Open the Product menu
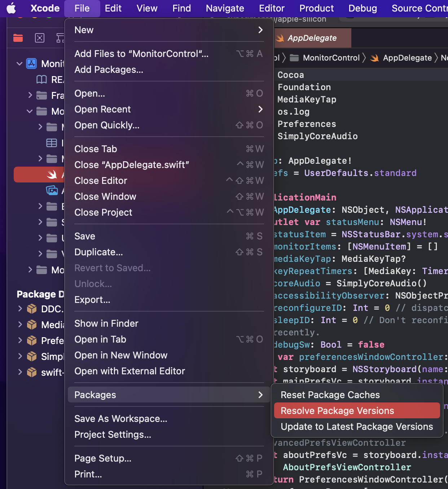This screenshot has width=448, height=489. (x=317, y=8)
